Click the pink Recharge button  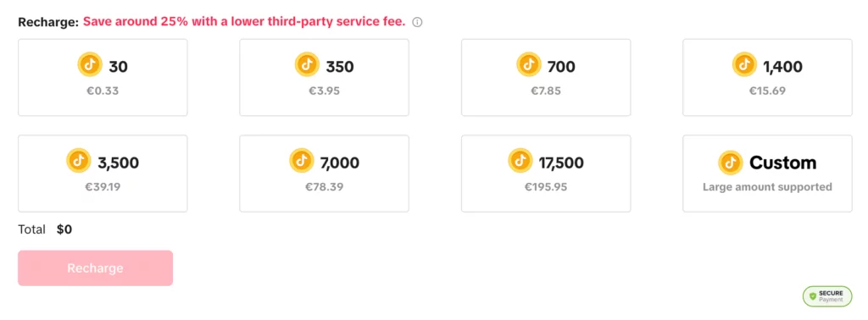[x=95, y=268]
